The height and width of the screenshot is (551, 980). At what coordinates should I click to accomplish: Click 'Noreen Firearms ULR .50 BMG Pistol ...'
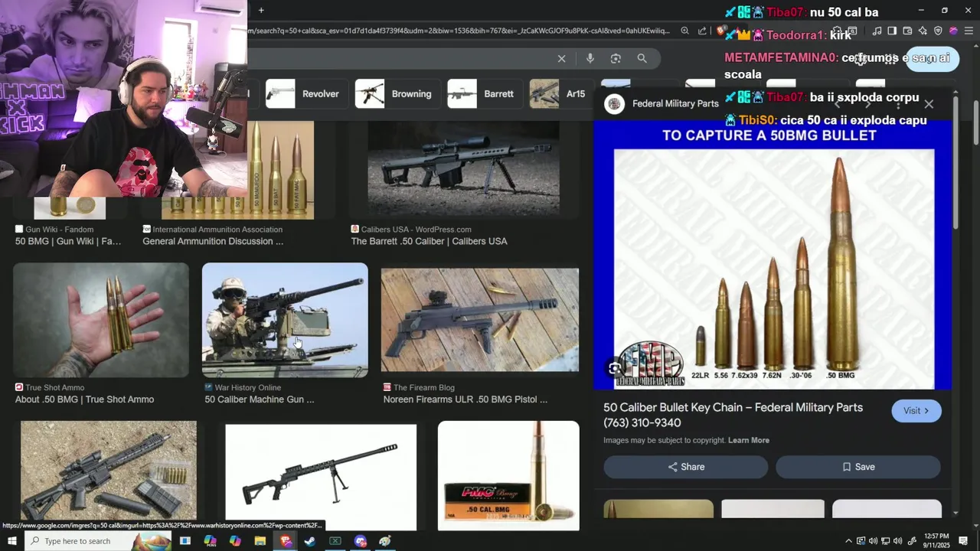point(465,399)
